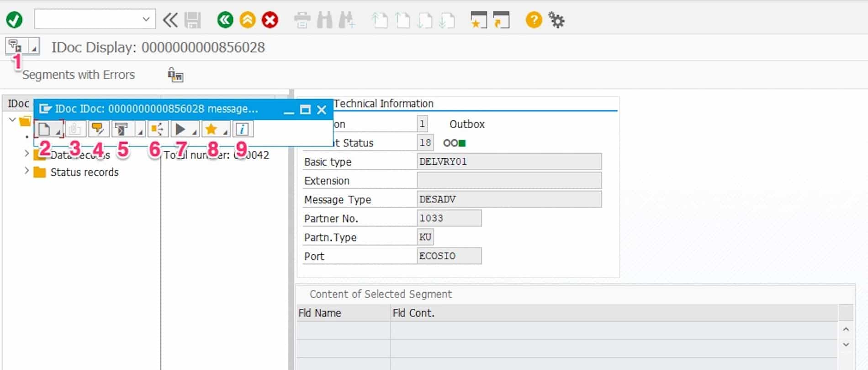The image size is (868, 370).
Task: Click the play-arrow Workflow icon in floating toolbar
Action: point(180,129)
